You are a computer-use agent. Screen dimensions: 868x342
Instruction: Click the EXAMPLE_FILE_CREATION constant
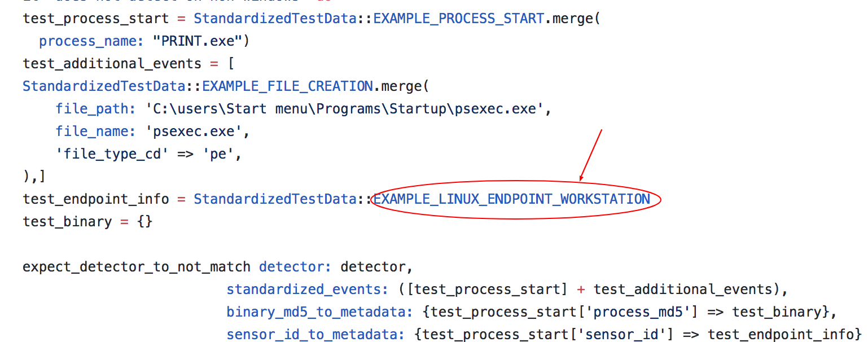287,86
